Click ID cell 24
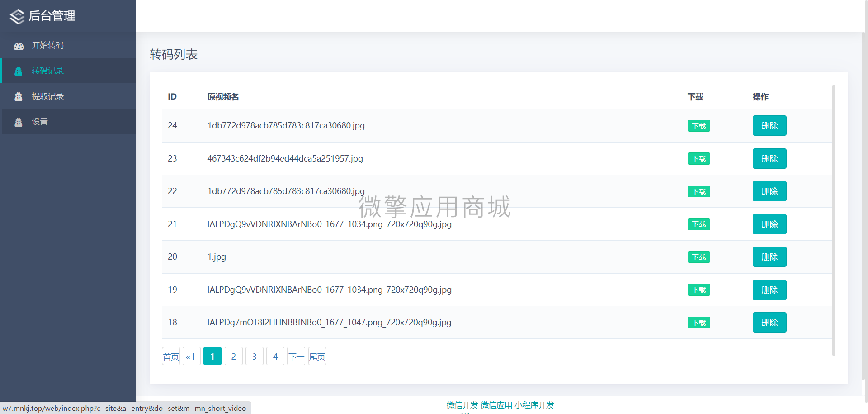Image resolution: width=868 pixels, height=414 pixels. click(172, 126)
